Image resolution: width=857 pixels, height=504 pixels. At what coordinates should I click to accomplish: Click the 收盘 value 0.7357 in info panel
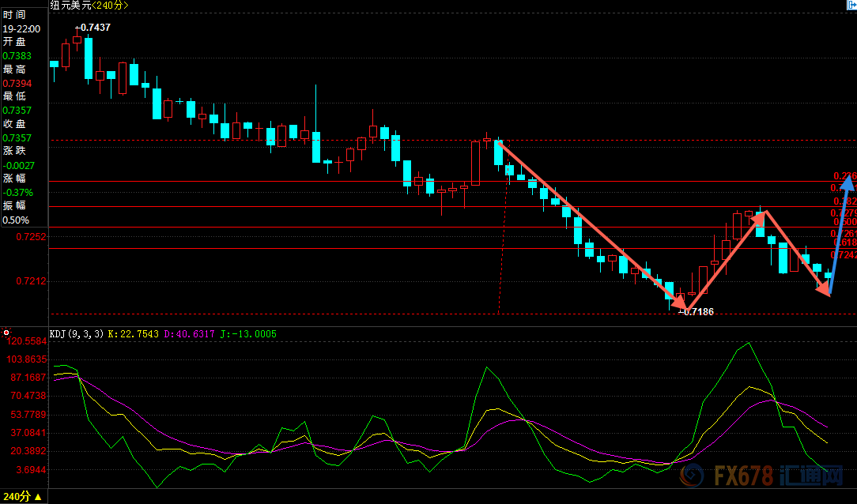(17, 137)
